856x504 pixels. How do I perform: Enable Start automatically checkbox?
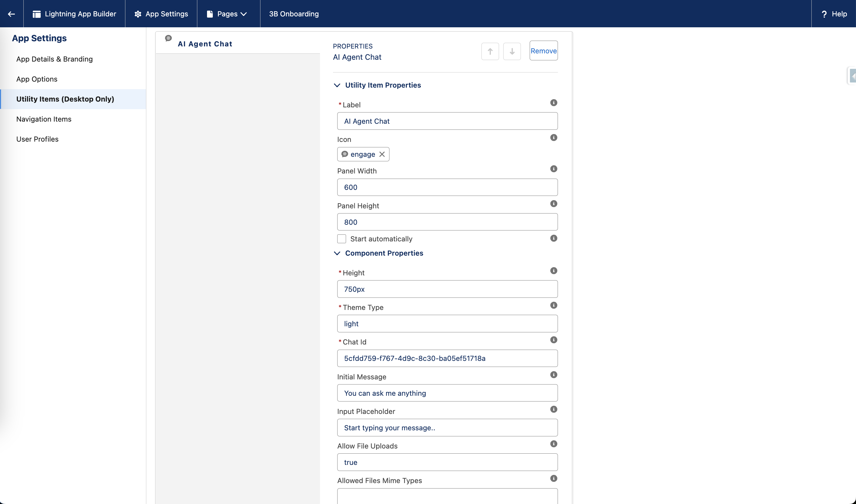[342, 239]
